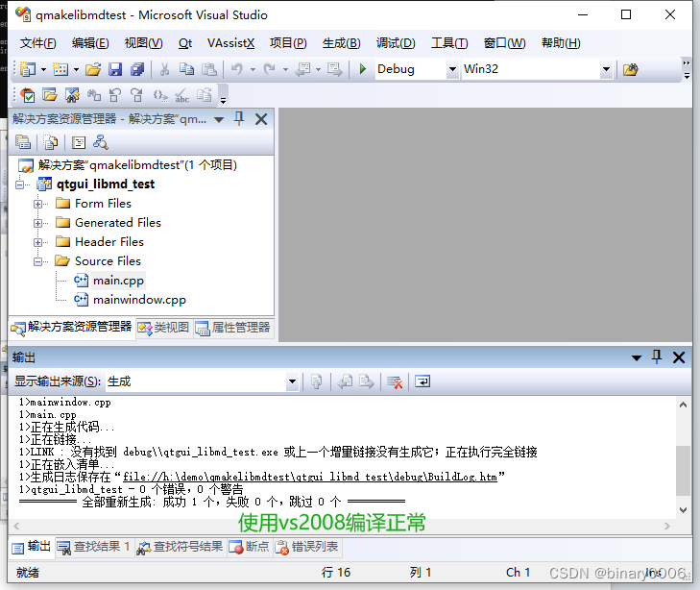The image size is (700, 590).
Task: Switch to the 查找符号结果 tab
Action: (180, 547)
